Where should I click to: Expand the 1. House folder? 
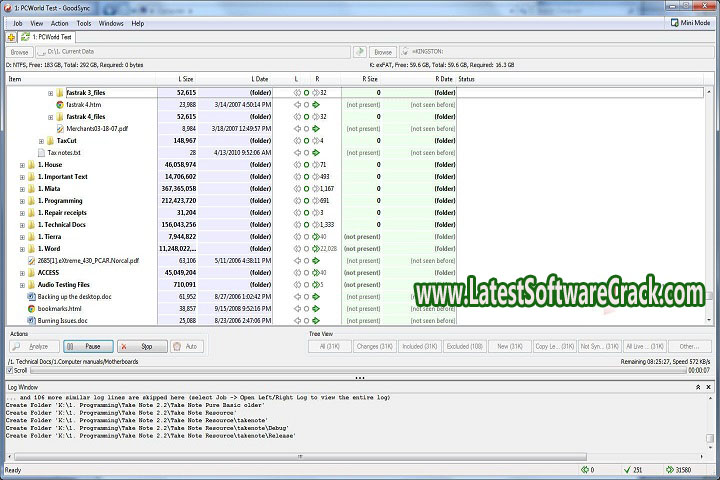[x=22, y=165]
